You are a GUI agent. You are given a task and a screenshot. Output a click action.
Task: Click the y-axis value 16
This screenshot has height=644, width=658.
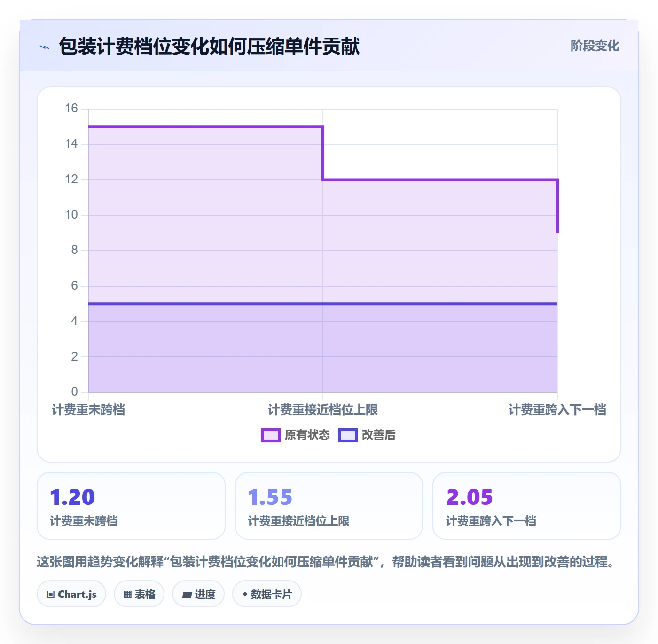71,109
